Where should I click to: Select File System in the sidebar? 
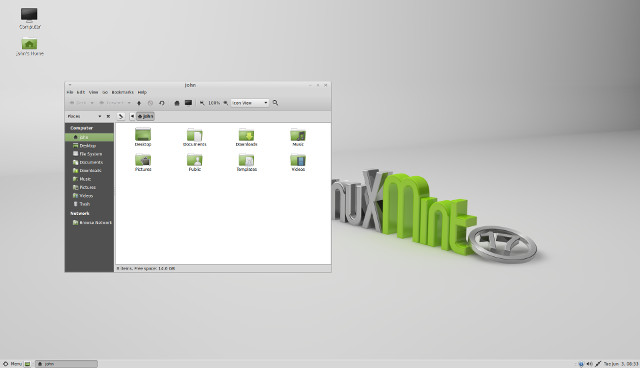click(89, 154)
